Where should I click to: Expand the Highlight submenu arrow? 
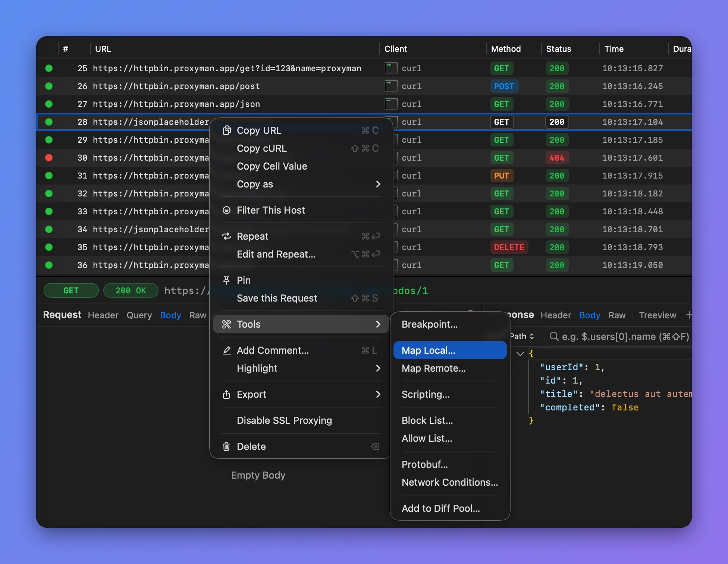pos(378,368)
